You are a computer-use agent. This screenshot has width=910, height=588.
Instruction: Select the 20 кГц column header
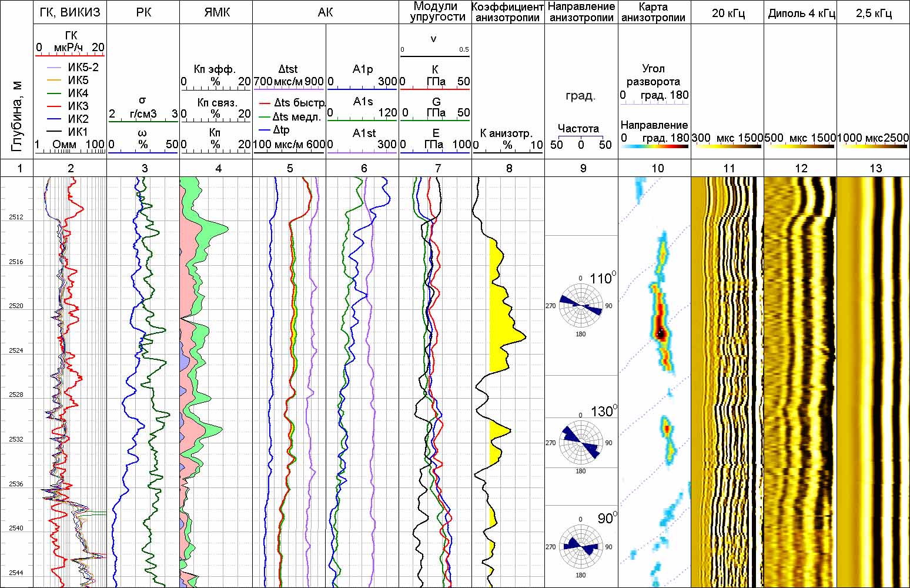[x=728, y=13]
